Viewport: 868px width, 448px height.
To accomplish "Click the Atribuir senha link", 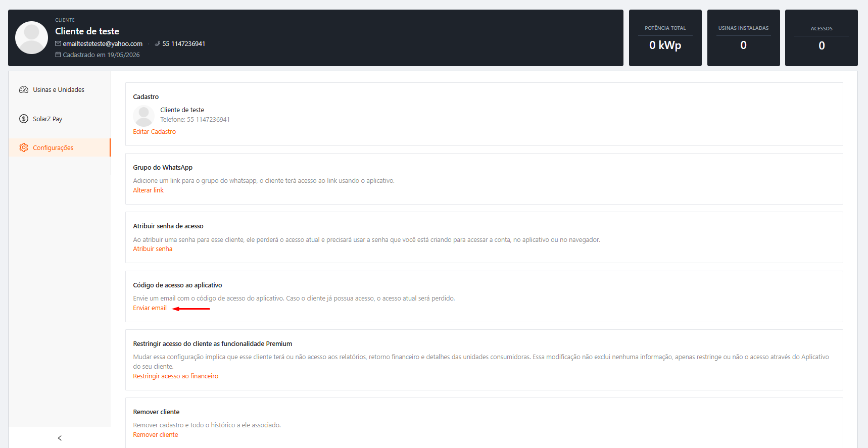I will [x=153, y=249].
